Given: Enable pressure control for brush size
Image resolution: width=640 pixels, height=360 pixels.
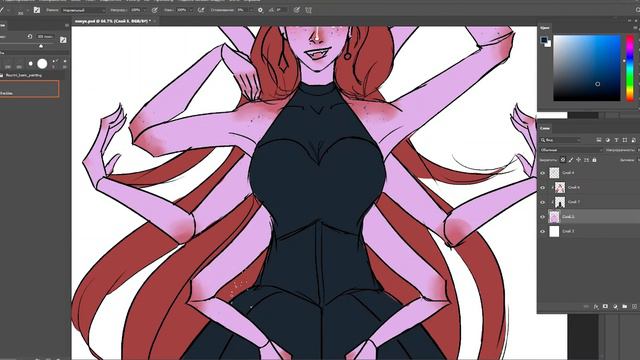Looking at the screenshot, I should click(297, 10).
